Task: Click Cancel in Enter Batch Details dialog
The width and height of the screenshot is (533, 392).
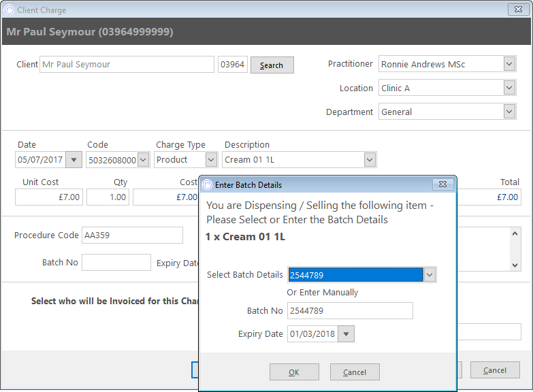Action: (x=355, y=372)
